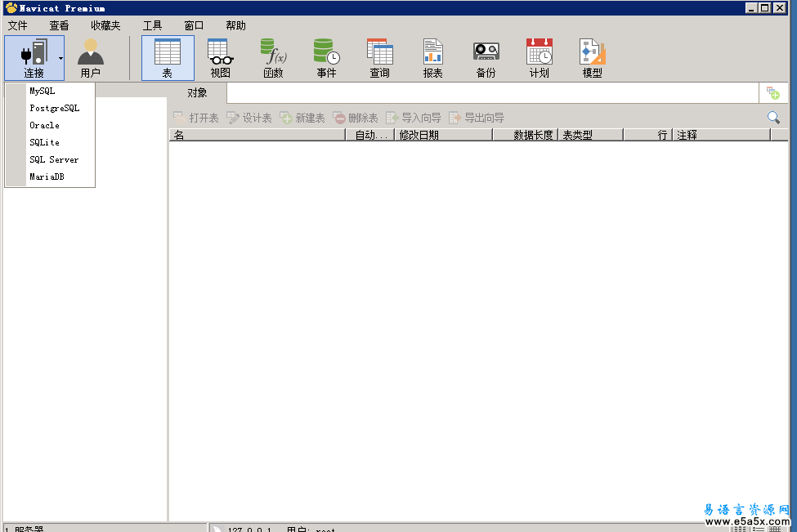Open the 事件 event toolbar icon
The height and width of the screenshot is (532, 797).
[326, 58]
